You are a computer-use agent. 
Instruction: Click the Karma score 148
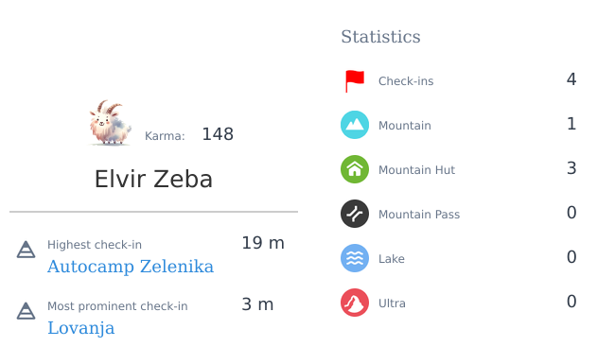pos(218,134)
